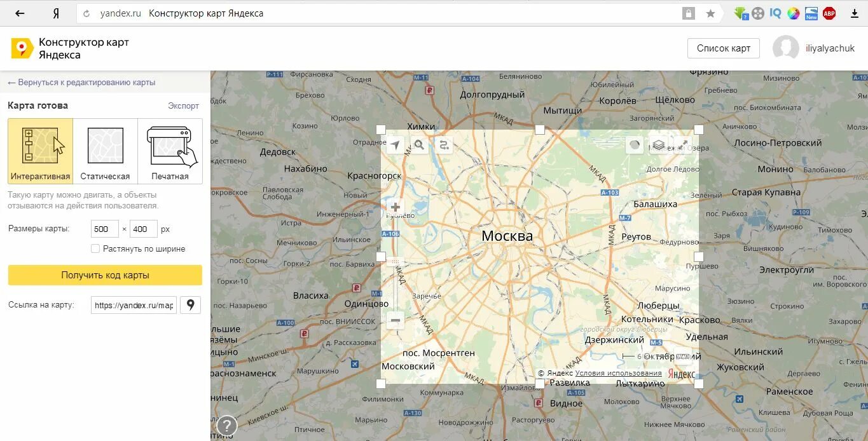Select the Интерактивная map type
This screenshot has height=441, width=868.
click(40, 151)
